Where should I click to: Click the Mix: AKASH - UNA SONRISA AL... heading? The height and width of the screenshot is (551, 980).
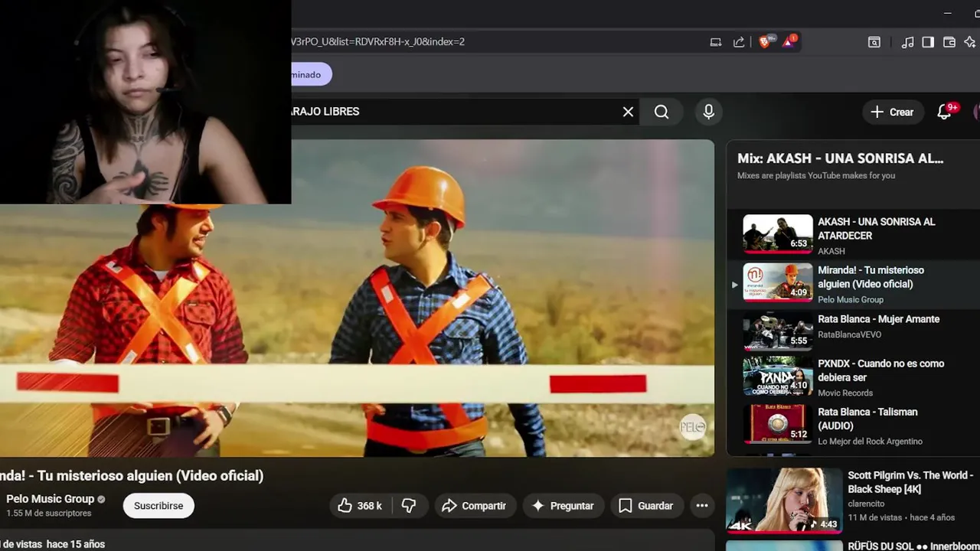point(840,158)
